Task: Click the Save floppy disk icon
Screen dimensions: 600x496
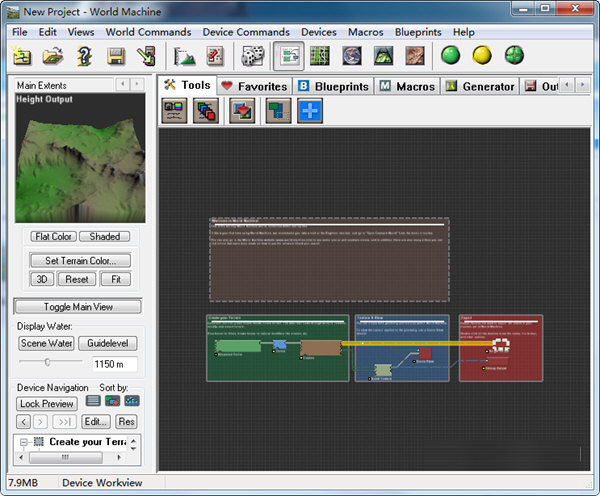Action: click(117, 56)
